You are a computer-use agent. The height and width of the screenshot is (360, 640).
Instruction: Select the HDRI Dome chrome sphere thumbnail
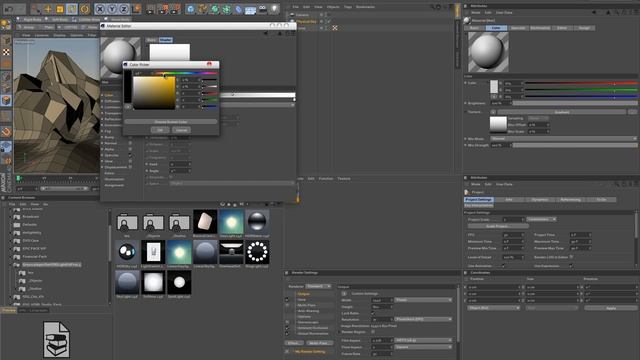pos(257,222)
